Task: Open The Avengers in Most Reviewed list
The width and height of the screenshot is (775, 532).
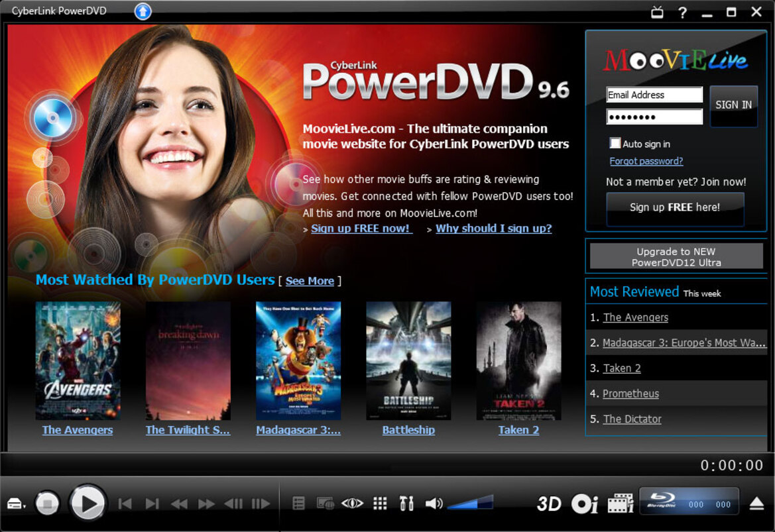Action: click(x=636, y=317)
